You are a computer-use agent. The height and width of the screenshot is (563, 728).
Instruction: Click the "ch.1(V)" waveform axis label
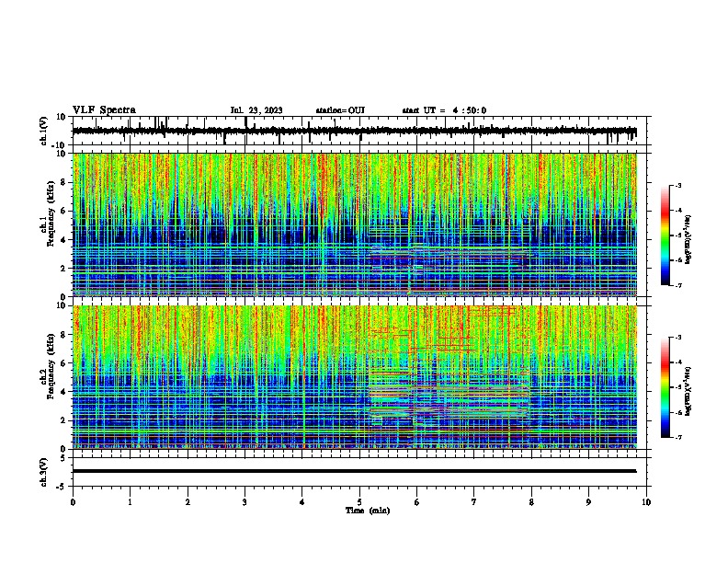point(44,131)
